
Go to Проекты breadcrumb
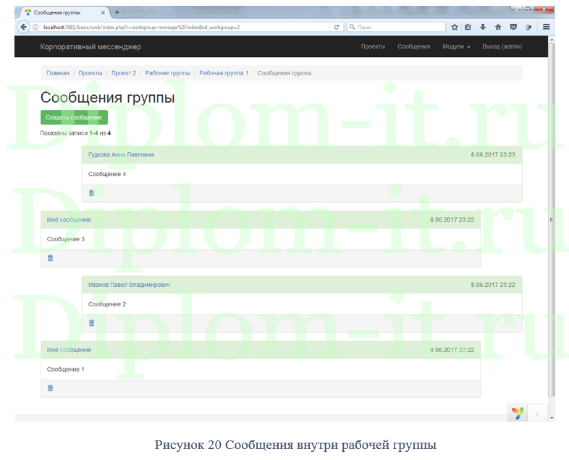tap(90, 73)
